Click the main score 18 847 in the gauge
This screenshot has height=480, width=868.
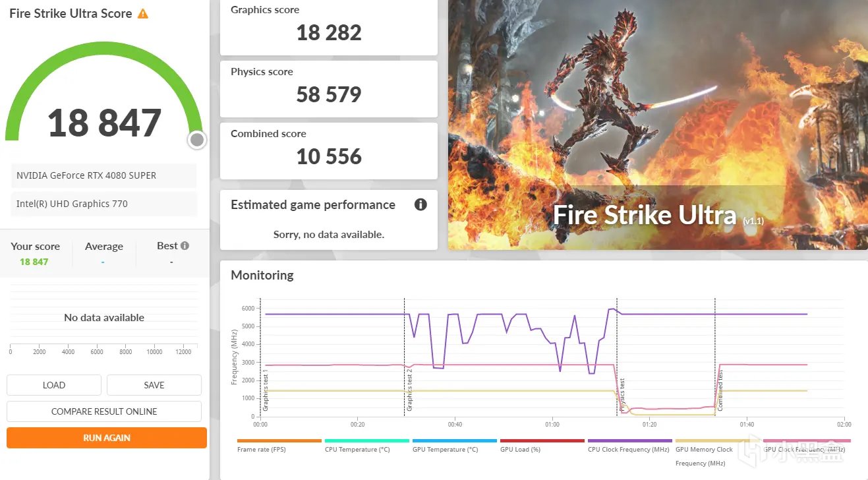click(x=104, y=123)
